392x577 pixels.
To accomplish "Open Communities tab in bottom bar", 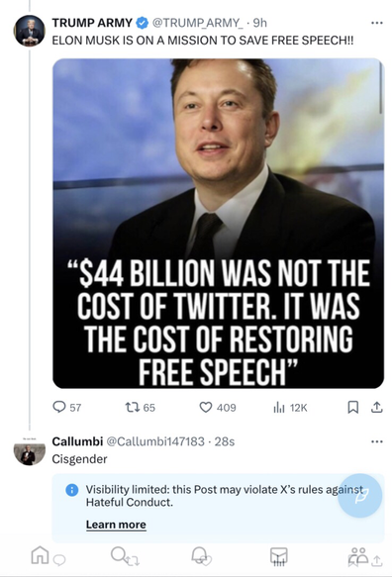I will click(358, 555).
